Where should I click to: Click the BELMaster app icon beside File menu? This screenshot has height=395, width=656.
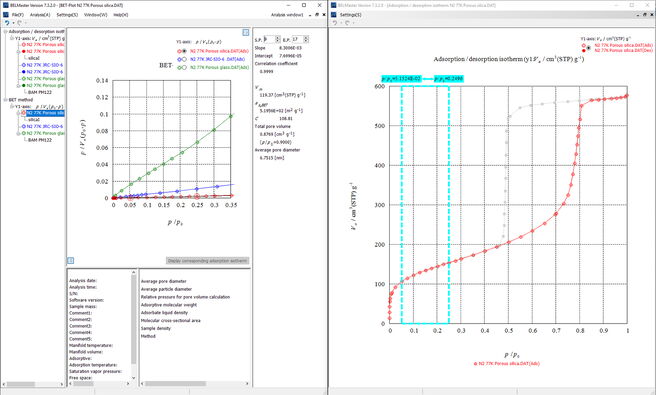tap(5, 15)
